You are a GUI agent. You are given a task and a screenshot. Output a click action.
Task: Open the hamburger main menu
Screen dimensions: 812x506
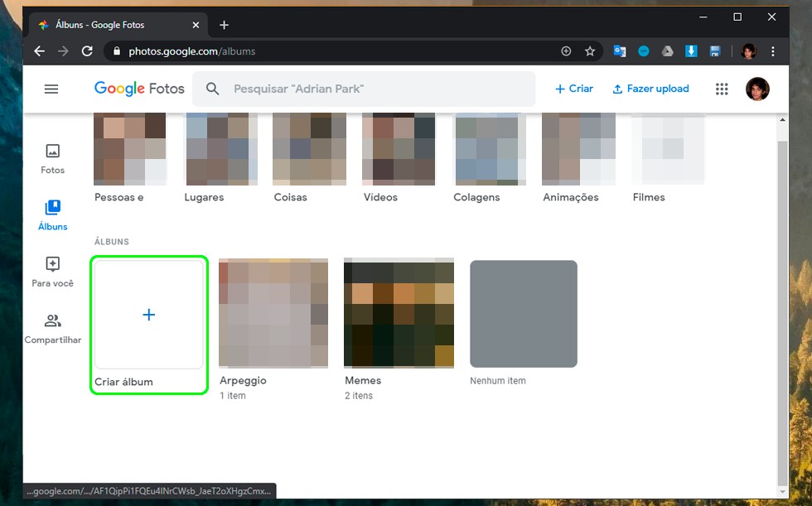[51, 89]
